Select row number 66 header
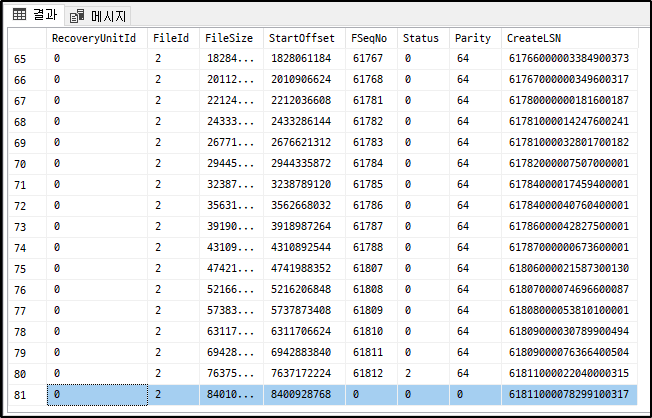Image resolution: width=652 pixels, height=418 pixels. point(27,80)
